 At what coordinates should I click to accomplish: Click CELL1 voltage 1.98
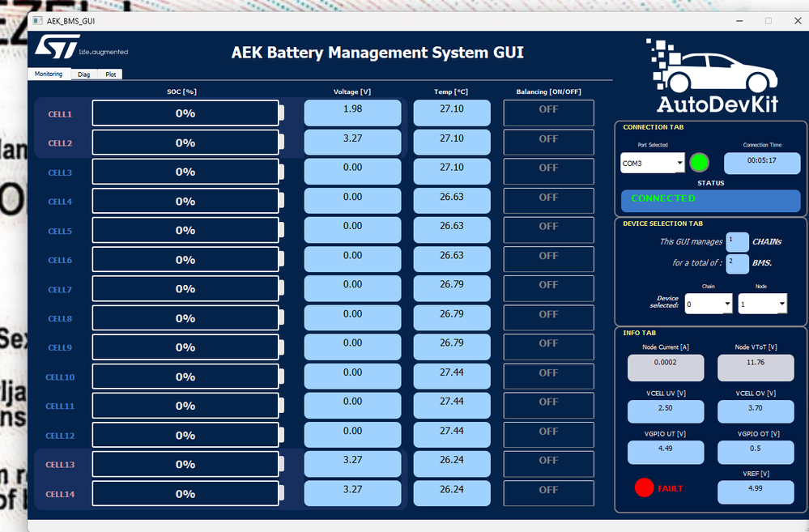pyautogui.click(x=352, y=113)
